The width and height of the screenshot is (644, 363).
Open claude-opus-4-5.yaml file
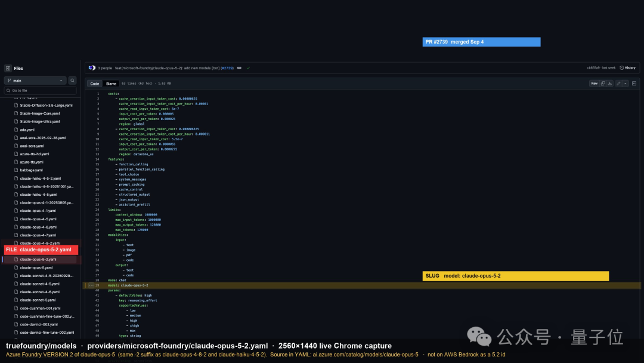pos(38,219)
